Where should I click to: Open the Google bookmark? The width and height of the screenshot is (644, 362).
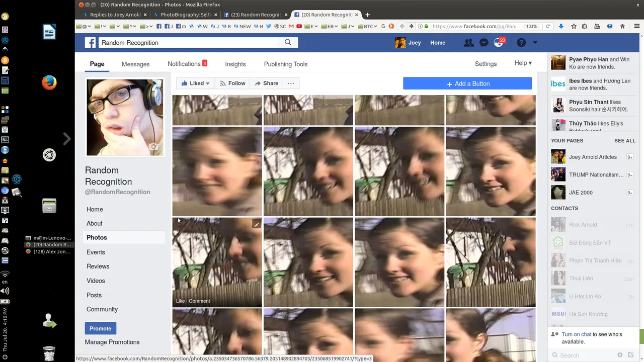point(384,26)
